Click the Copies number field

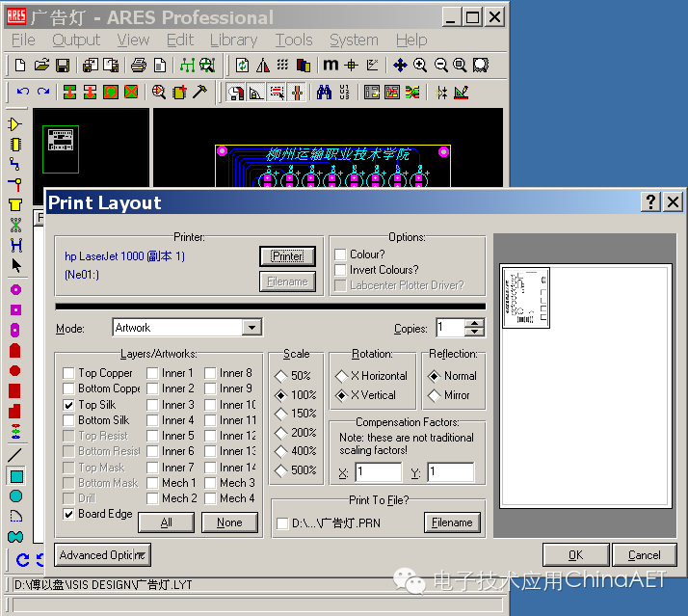tap(450, 328)
